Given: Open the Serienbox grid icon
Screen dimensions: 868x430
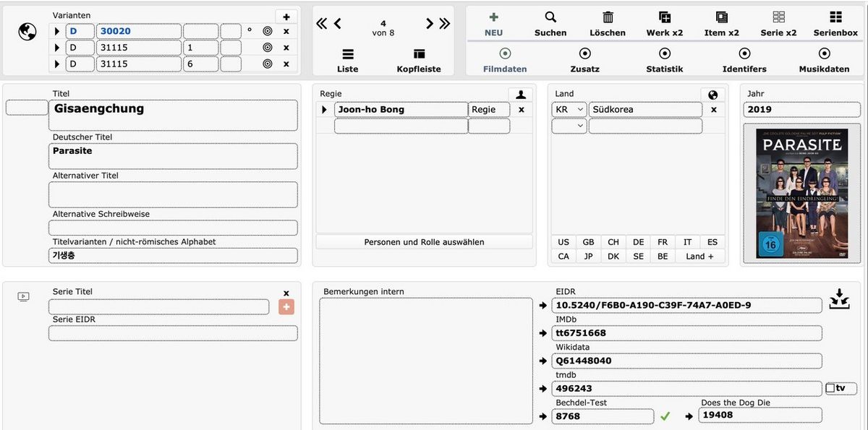Looking at the screenshot, I should click(835, 17).
